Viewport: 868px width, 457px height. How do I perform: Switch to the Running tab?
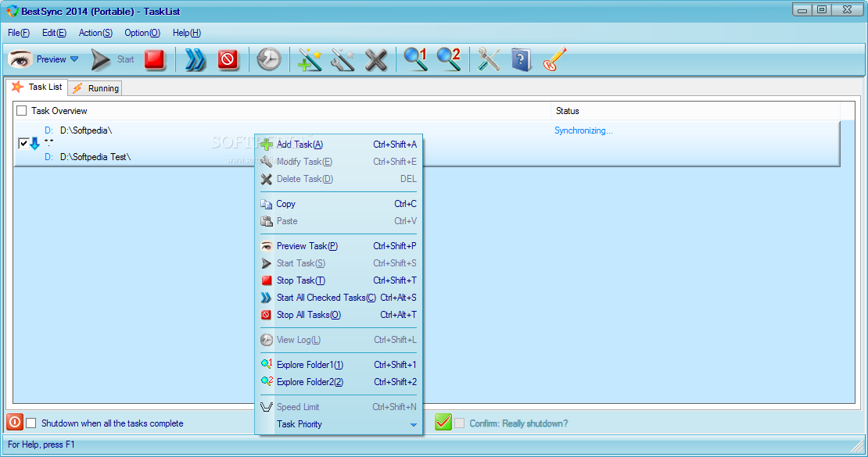pyautogui.click(x=95, y=88)
